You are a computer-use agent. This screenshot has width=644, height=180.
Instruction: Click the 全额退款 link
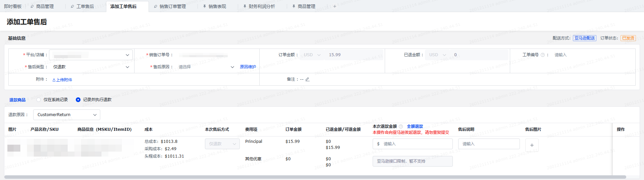click(x=415, y=126)
